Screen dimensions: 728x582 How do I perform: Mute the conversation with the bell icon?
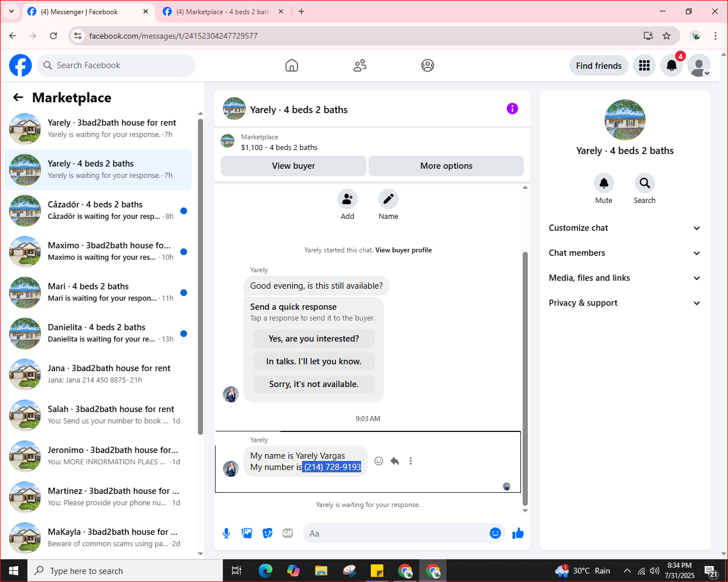[x=604, y=183]
